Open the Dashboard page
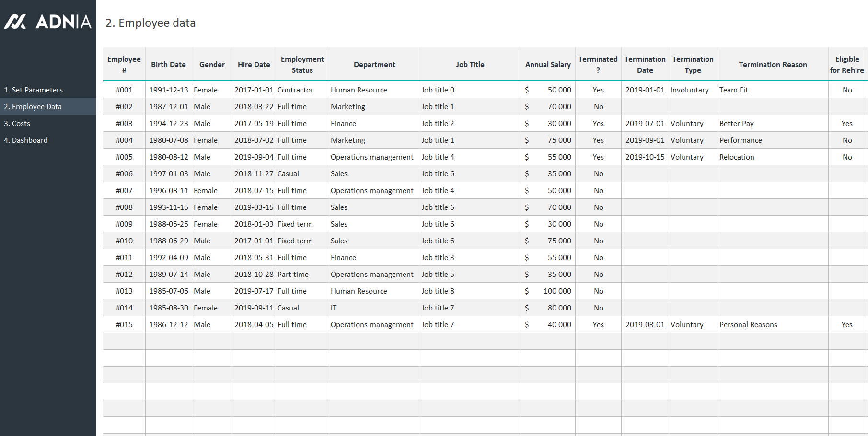The height and width of the screenshot is (436, 868). (x=26, y=140)
